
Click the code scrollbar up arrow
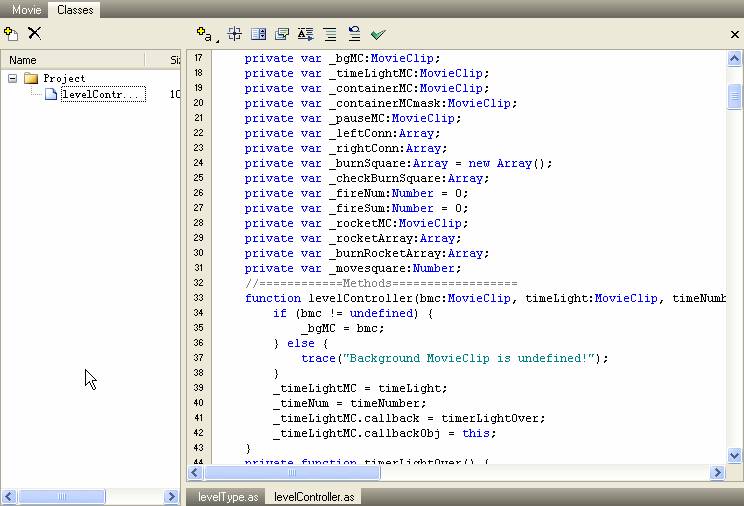tap(735, 58)
